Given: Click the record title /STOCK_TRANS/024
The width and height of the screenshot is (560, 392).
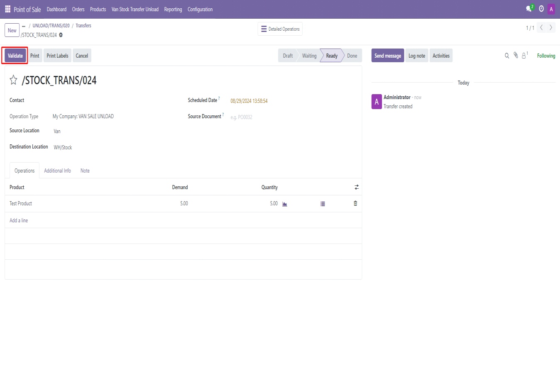Looking at the screenshot, I should click(x=59, y=80).
